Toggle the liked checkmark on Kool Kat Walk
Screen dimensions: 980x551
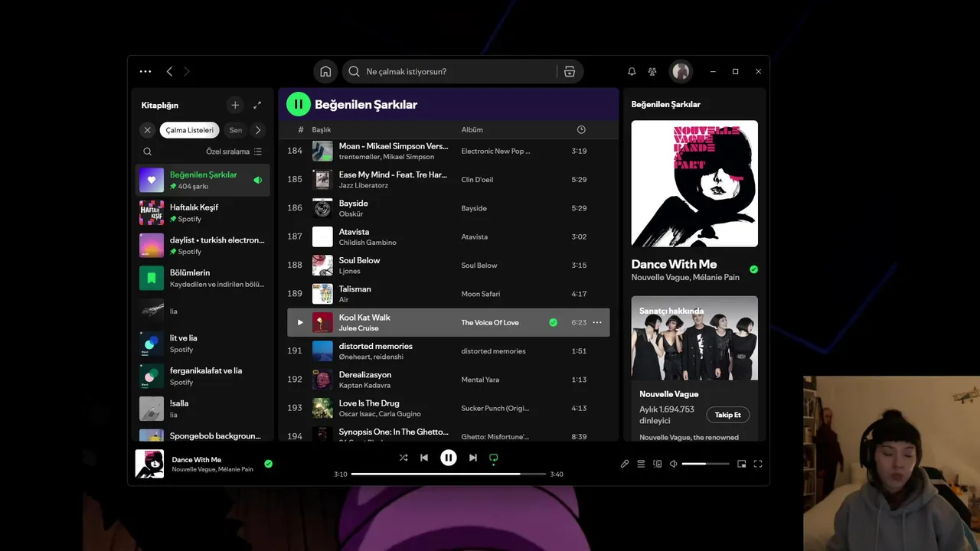[x=554, y=322]
